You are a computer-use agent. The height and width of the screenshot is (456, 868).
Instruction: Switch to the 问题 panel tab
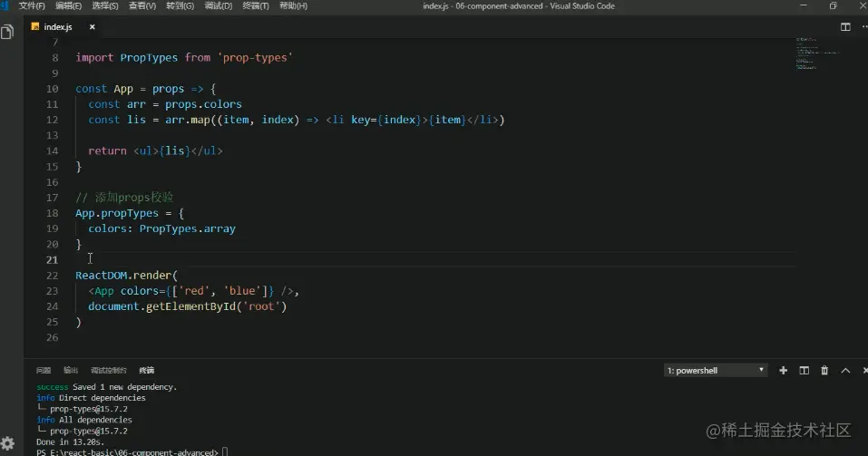click(x=44, y=370)
